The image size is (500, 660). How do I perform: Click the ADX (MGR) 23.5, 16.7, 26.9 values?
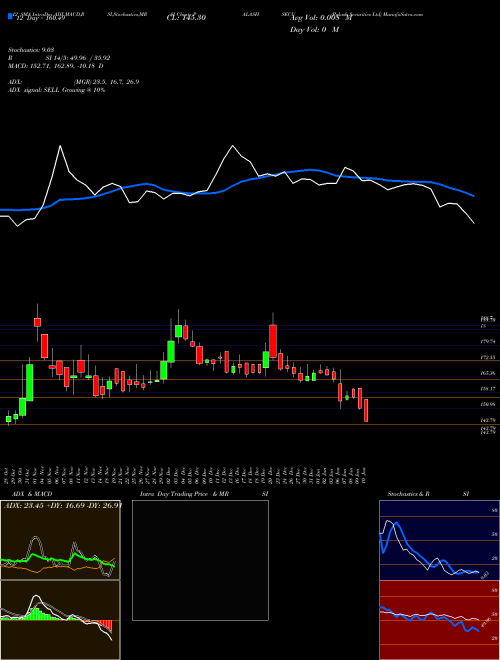pyautogui.click(x=73, y=82)
